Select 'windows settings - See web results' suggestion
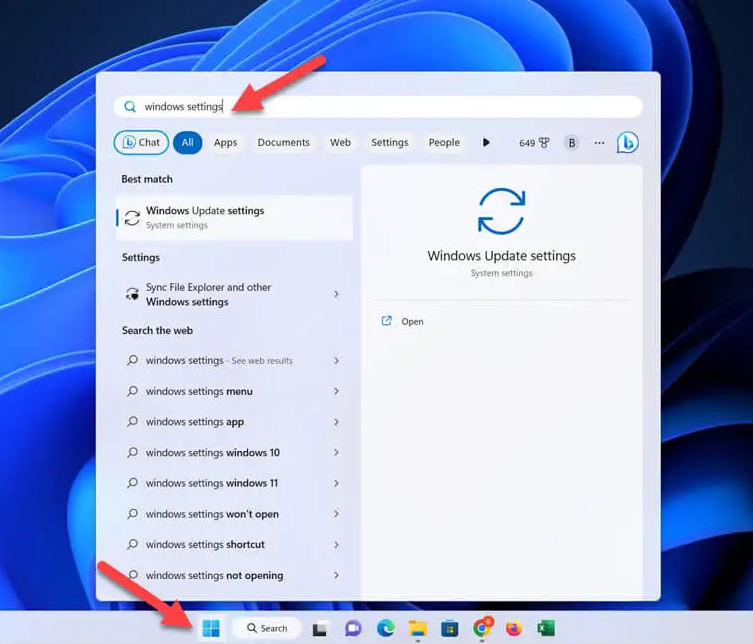Screen dimensions: 753x644 click(x=234, y=361)
